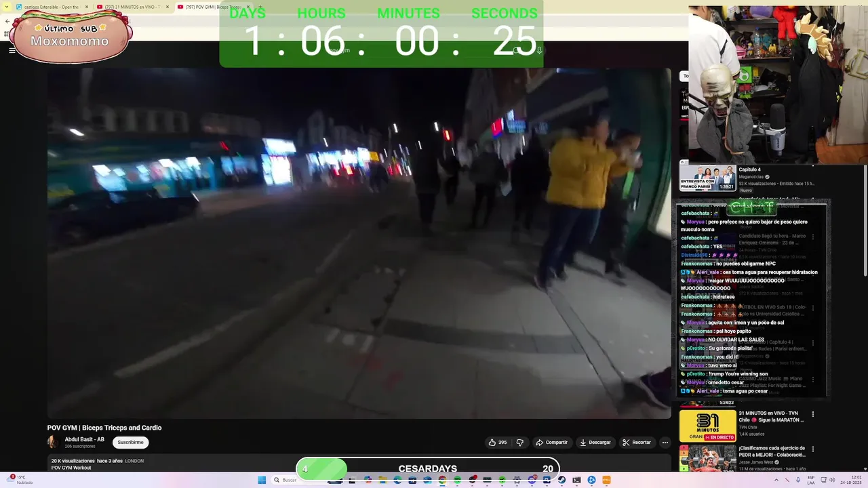Open the more actions three-dot menu
This screenshot has width=868, height=488.
click(x=665, y=442)
